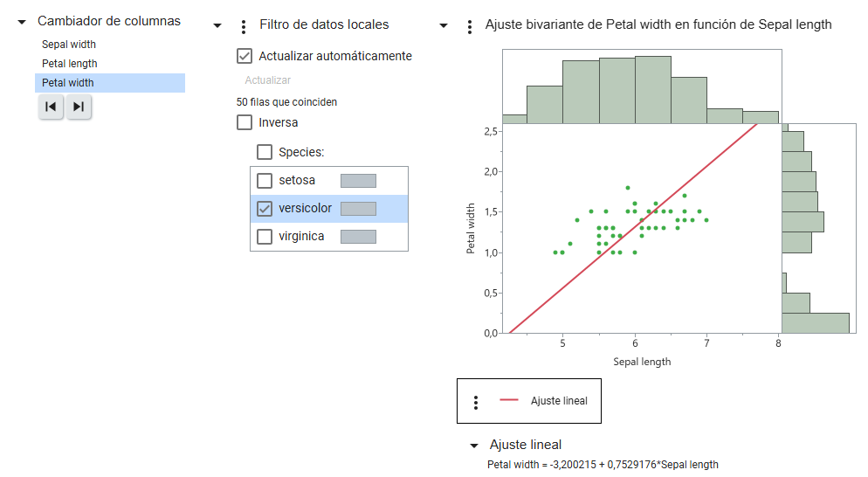Enable the Inversa checkbox
Image resolution: width=868 pixels, height=477 pixels.
coord(245,122)
